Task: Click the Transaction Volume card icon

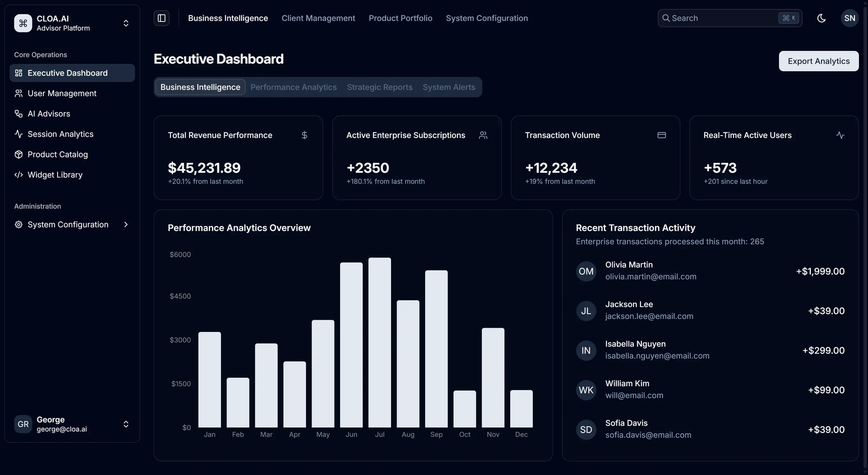Action: 661,135
